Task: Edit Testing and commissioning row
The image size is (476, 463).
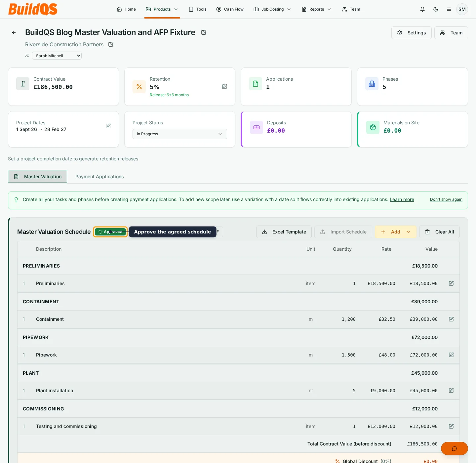Action: 451,426
